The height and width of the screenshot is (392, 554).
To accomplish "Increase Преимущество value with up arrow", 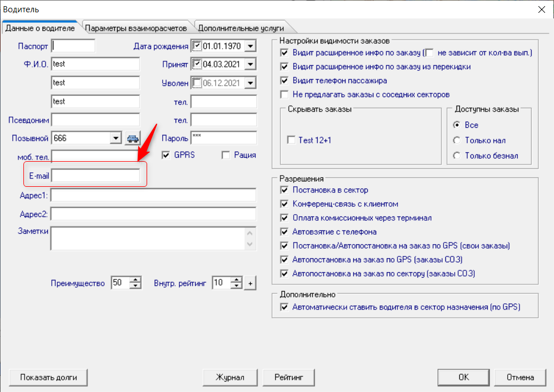I will [x=135, y=279].
